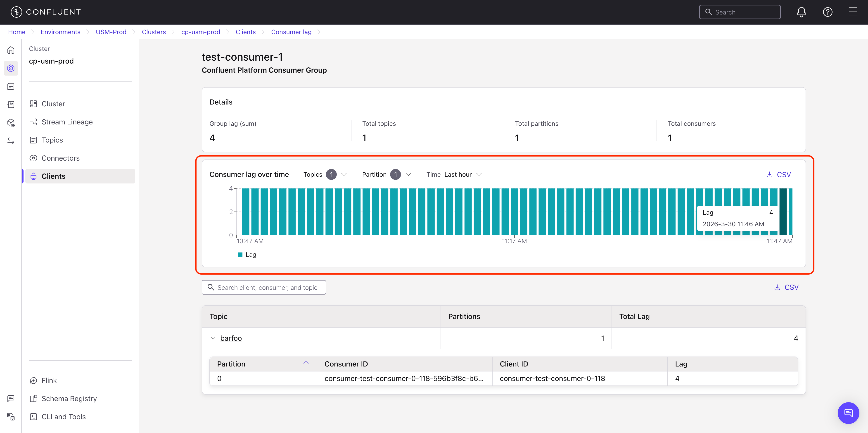The width and height of the screenshot is (868, 433).
Task: Click the Client ID column header
Action: 580,364
